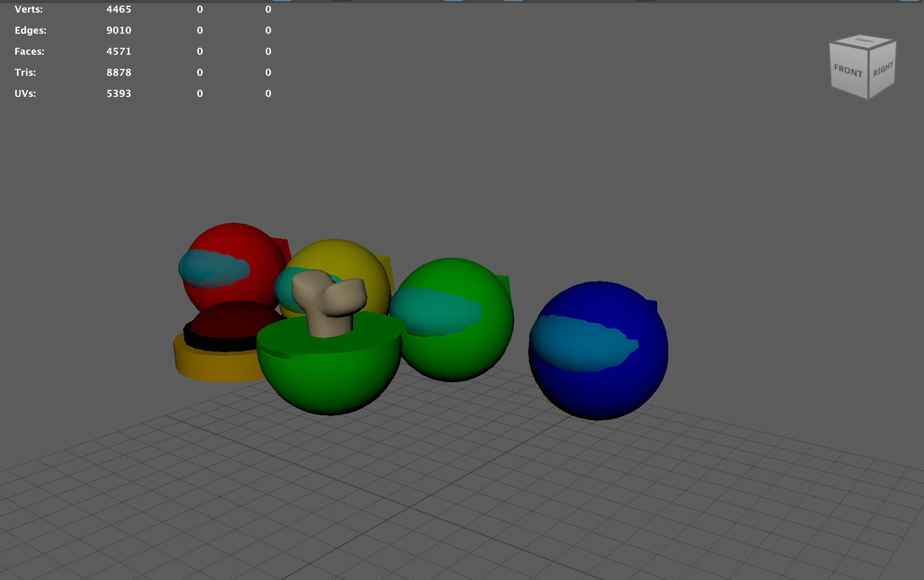Screen dimensions: 924x580
Task: Click the RIGHT face of the view cube
Action: pos(882,69)
